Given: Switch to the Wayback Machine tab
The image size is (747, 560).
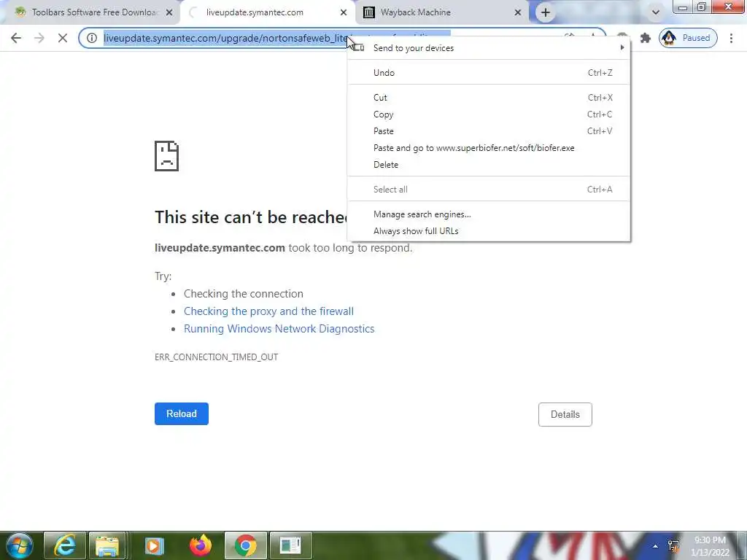Looking at the screenshot, I should click(x=441, y=12).
